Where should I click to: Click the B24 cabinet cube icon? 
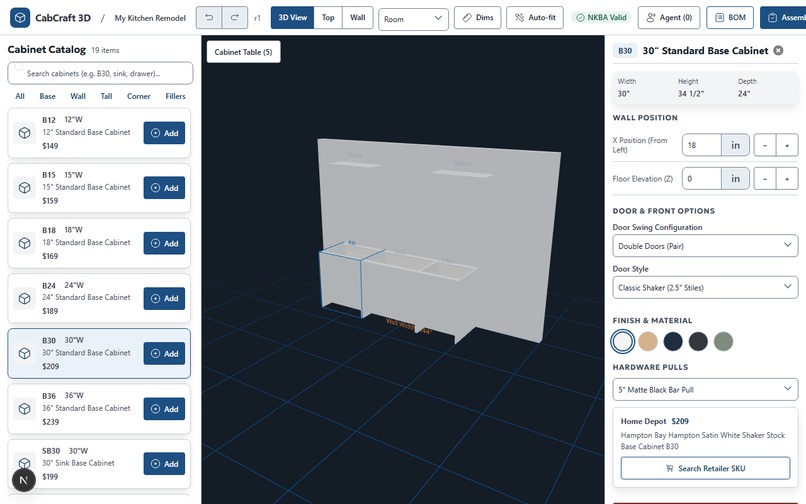(x=24, y=298)
